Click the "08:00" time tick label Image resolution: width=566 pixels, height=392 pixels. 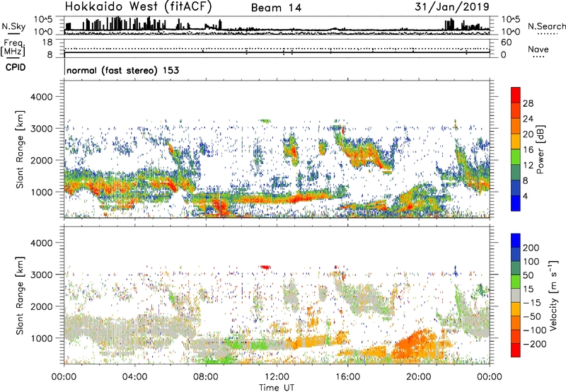pyautogui.click(x=206, y=377)
